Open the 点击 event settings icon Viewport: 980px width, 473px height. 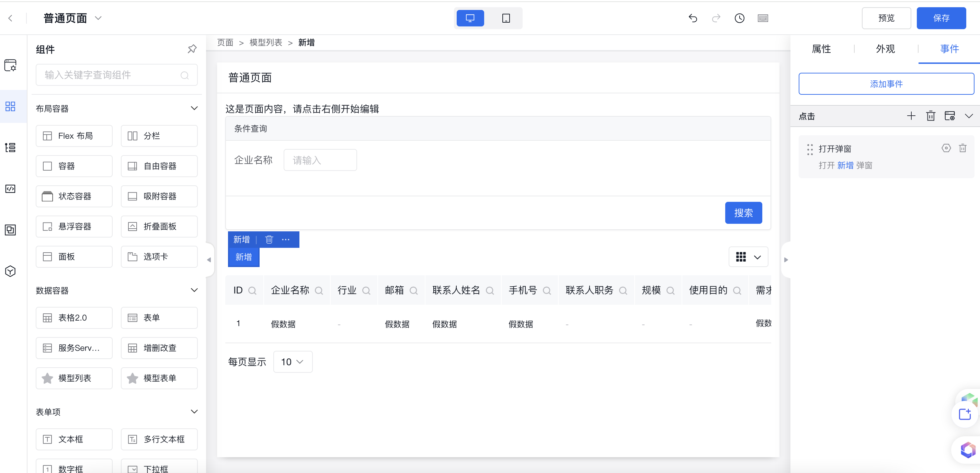(x=949, y=116)
